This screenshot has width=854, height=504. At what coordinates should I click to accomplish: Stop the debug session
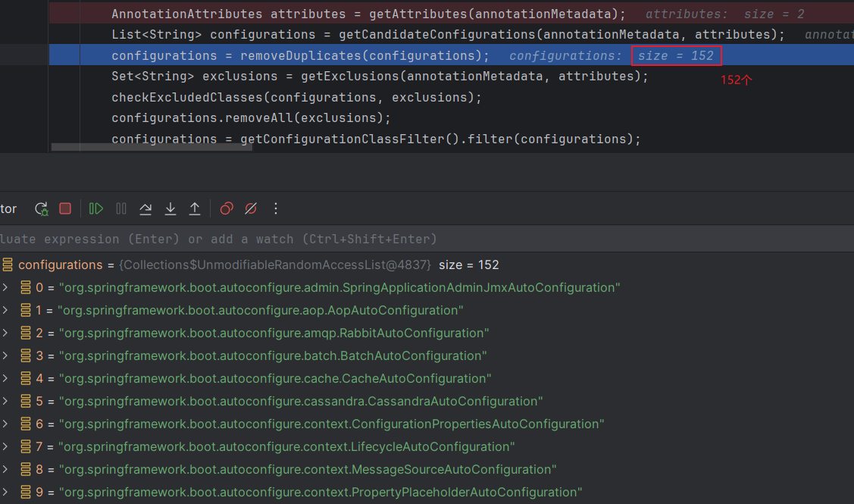[65, 208]
